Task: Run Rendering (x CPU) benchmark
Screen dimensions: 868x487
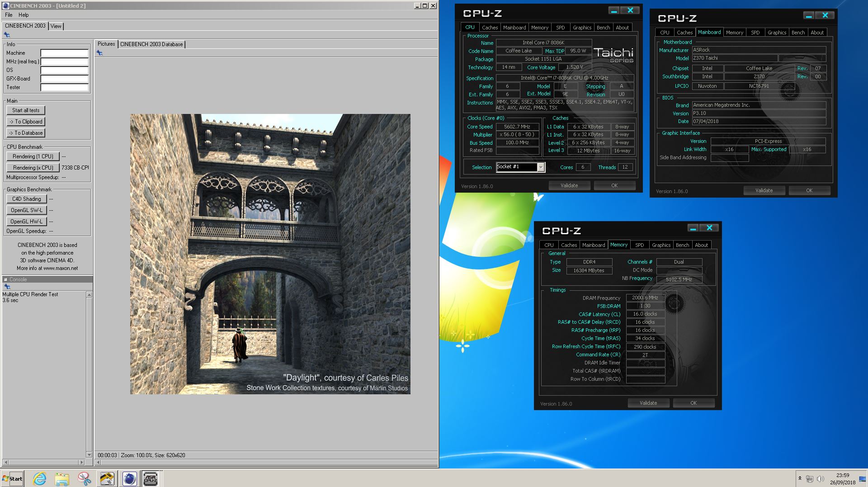Action: pyautogui.click(x=33, y=168)
